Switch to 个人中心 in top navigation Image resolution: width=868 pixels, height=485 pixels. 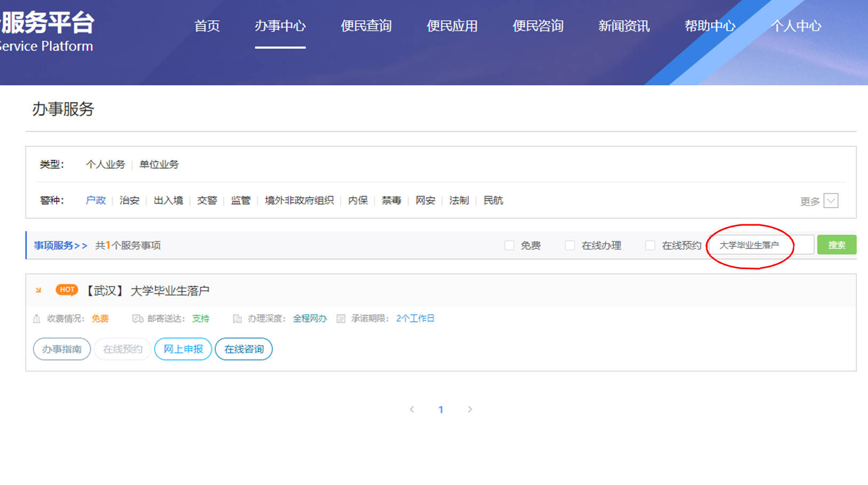coord(795,26)
